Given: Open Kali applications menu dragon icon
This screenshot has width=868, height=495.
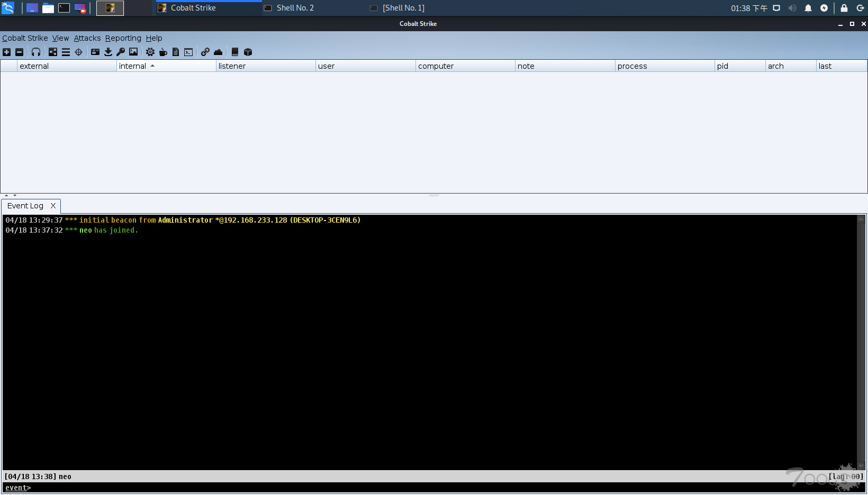Looking at the screenshot, I should pos(8,8).
